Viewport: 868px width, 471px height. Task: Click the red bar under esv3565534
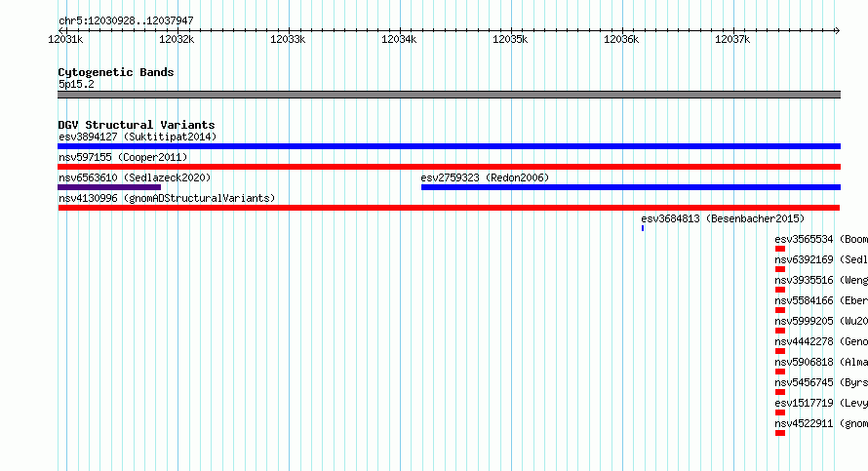[780, 249]
